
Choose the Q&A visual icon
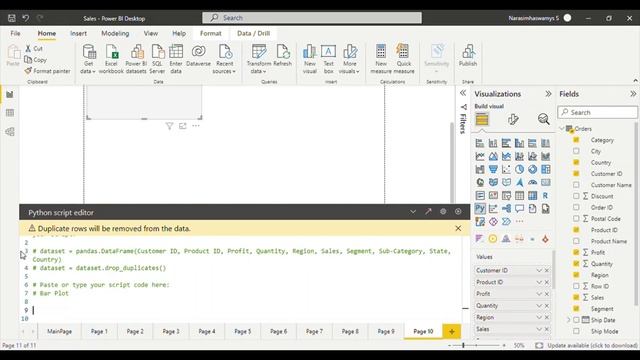(519, 209)
